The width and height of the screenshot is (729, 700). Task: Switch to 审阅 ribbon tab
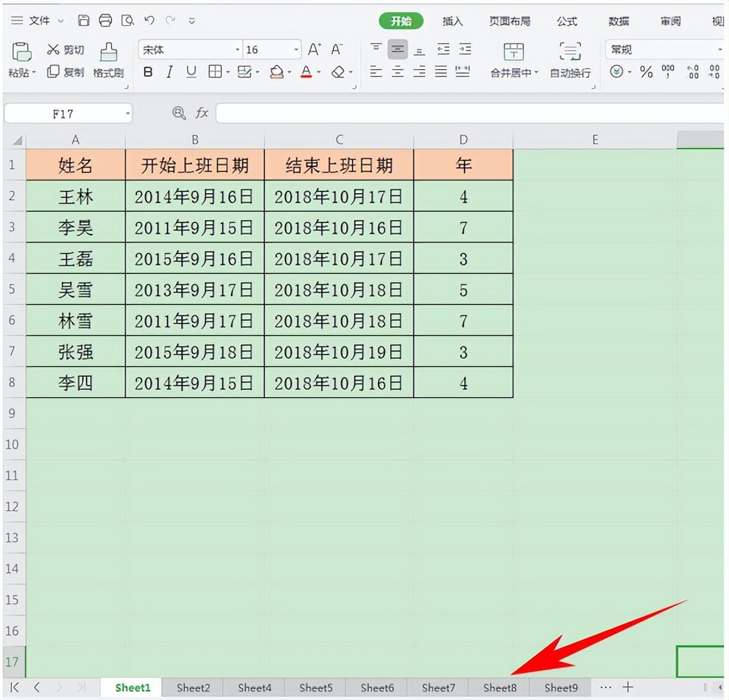point(671,21)
